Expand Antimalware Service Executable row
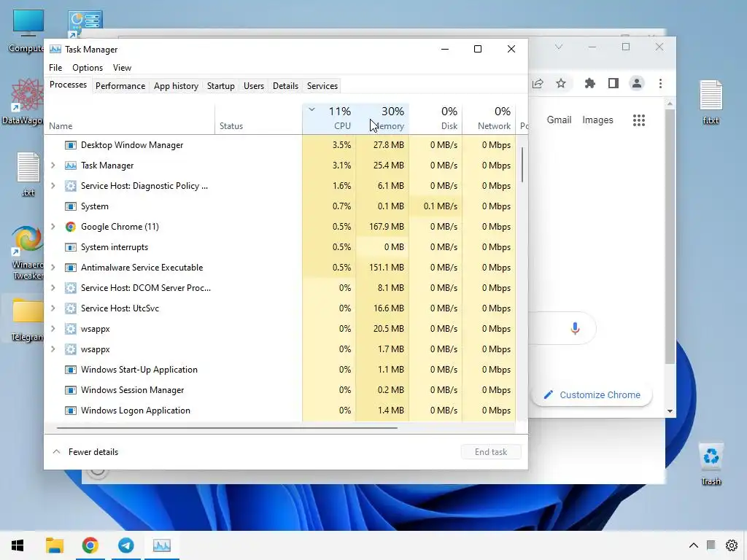Screen dimensions: 747x560 (x=53, y=268)
